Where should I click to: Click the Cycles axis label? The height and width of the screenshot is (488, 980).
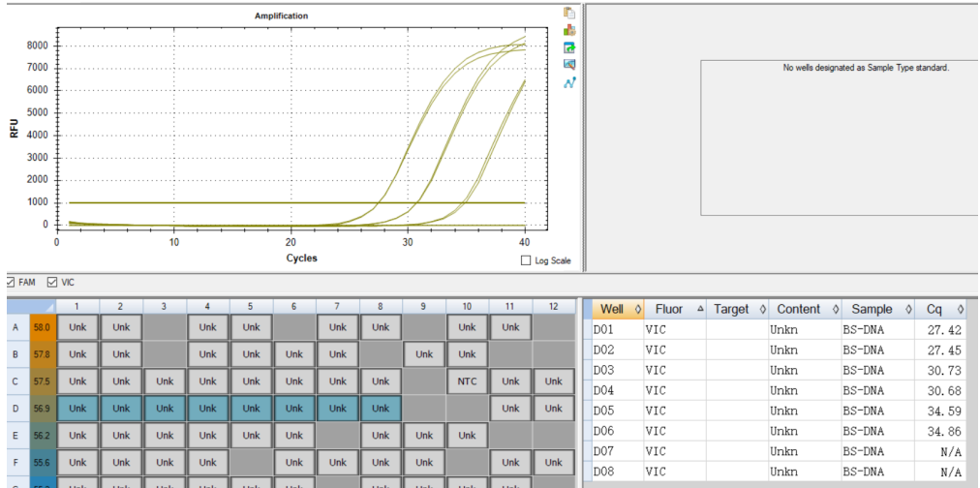302,259
